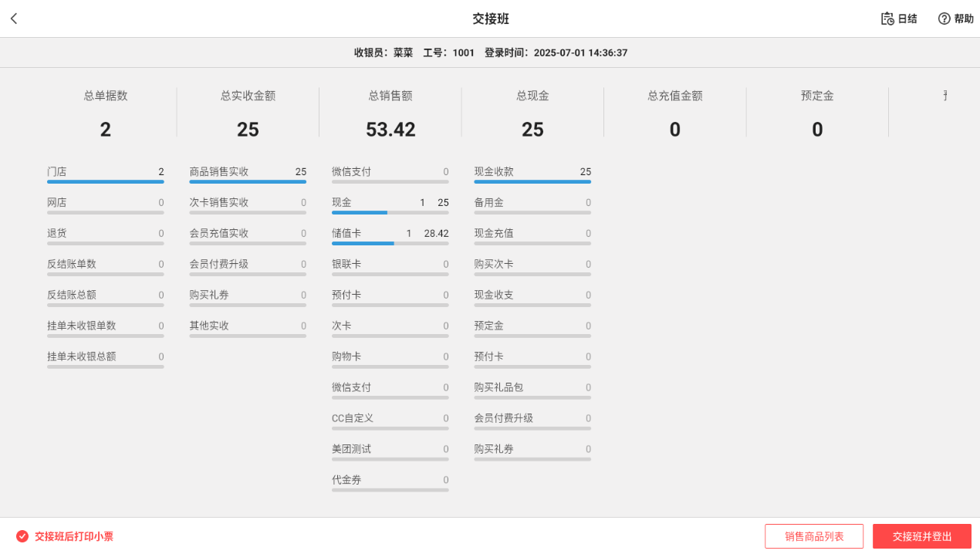Image resolution: width=980 pixels, height=554 pixels.
Task: Click the 网店 row label
Action: [57, 202]
